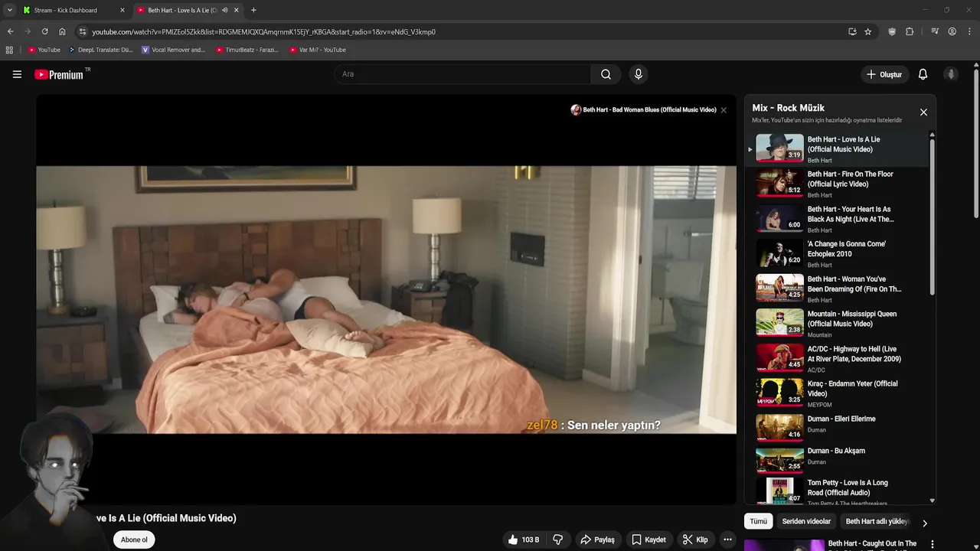The width and height of the screenshot is (980, 551).
Task: Click Highway to Hell thumbnail (4:45)
Action: coord(779,357)
